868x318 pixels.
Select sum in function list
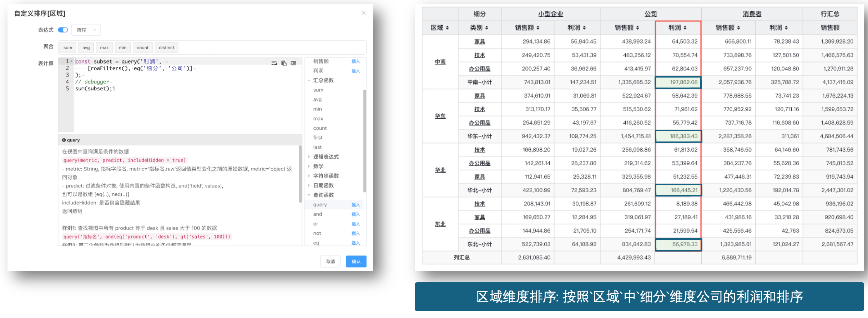(x=318, y=90)
